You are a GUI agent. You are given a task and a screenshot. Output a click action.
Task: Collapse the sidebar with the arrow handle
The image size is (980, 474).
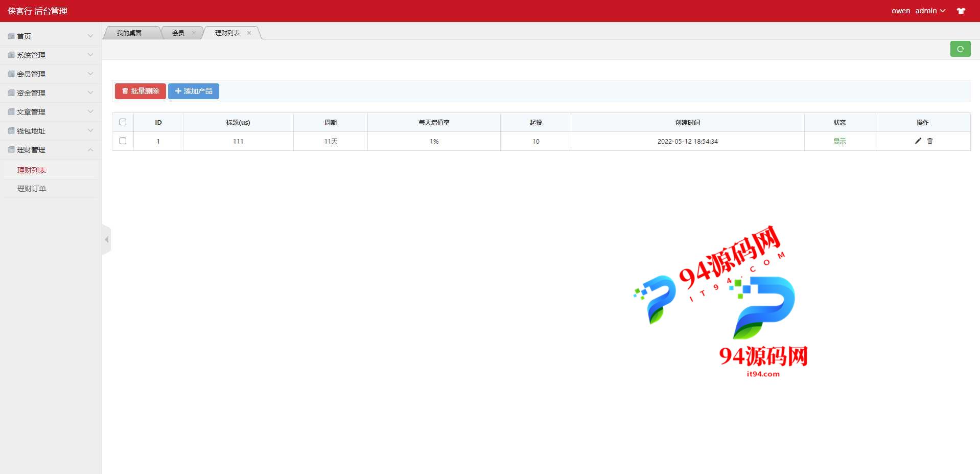click(x=106, y=239)
